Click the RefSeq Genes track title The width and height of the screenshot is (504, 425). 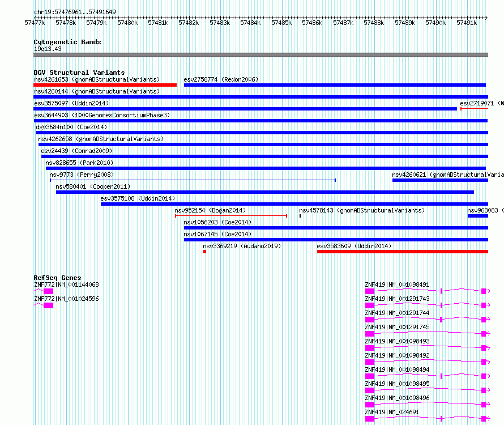point(57,278)
